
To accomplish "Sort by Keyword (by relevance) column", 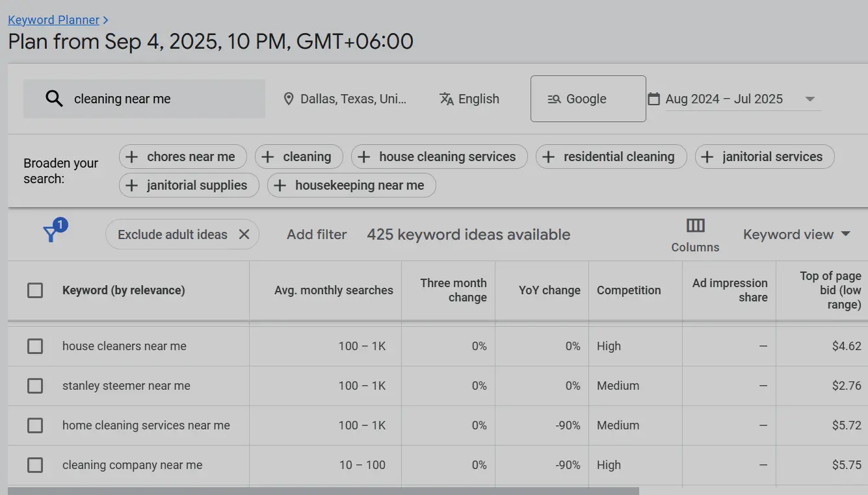I will [124, 290].
